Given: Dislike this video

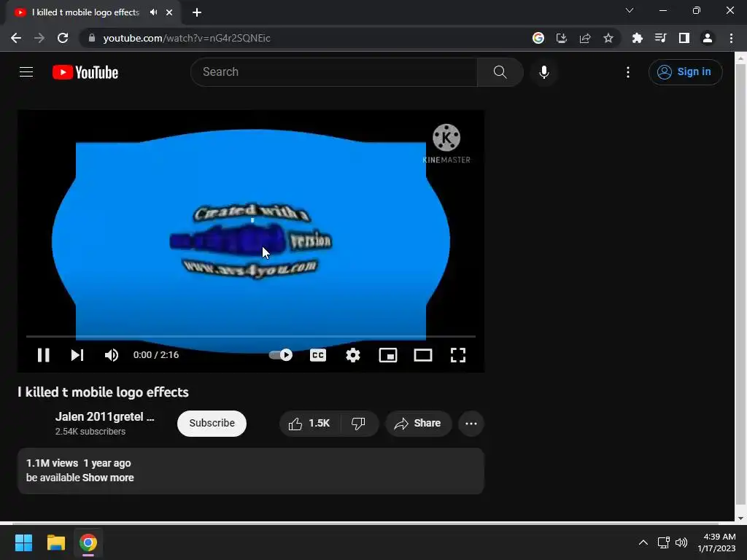Looking at the screenshot, I should [x=358, y=424].
